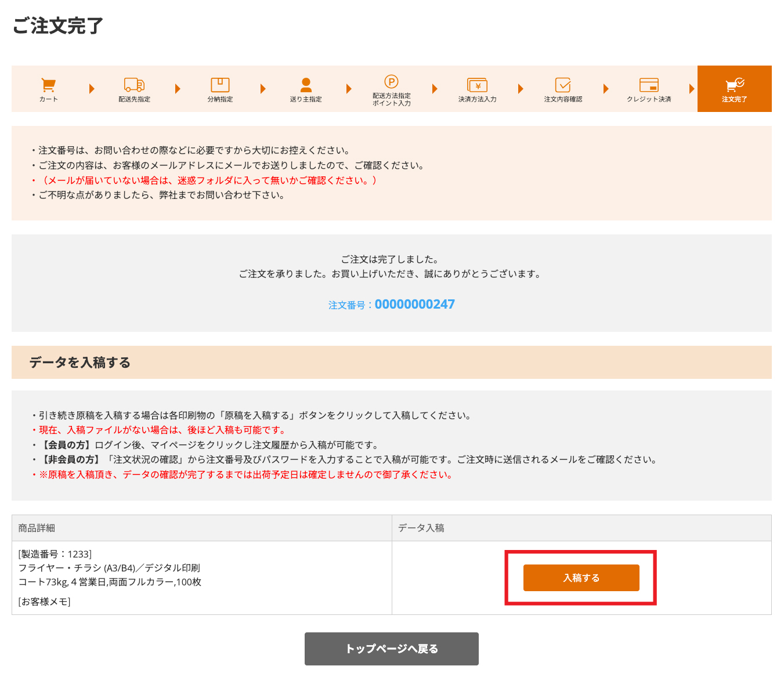Click the 入稿する orange button

pyautogui.click(x=581, y=578)
